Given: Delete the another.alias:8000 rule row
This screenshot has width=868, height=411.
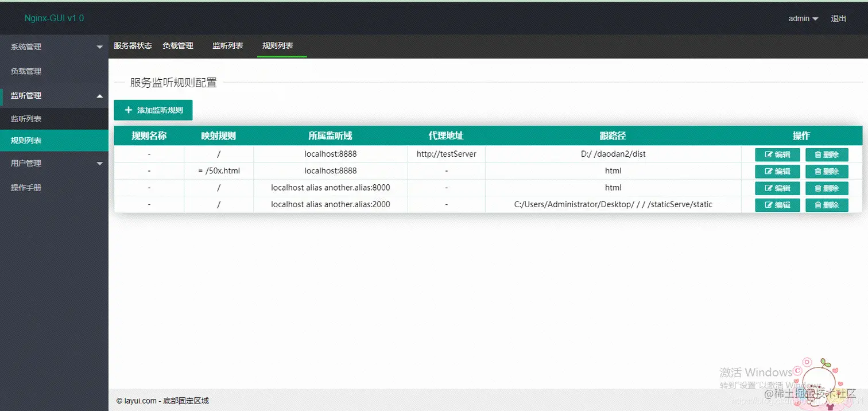Looking at the screenshot, I should (x=827, y=188).
